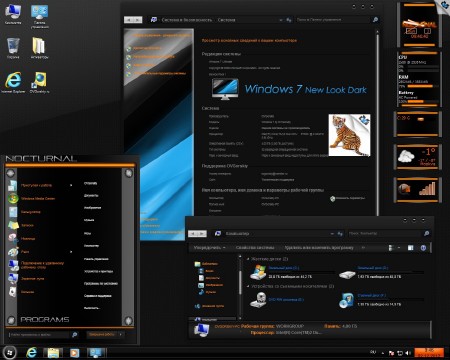Select Домашняя группа in navigation pane
Screen dimensions: 450x360
[209, 306]
